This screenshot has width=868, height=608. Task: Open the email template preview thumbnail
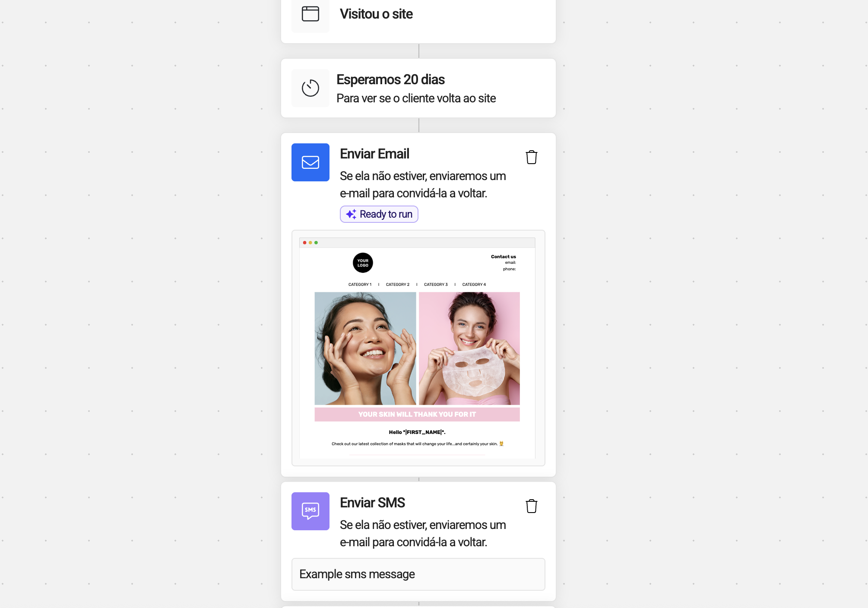(x=418, y=348)
